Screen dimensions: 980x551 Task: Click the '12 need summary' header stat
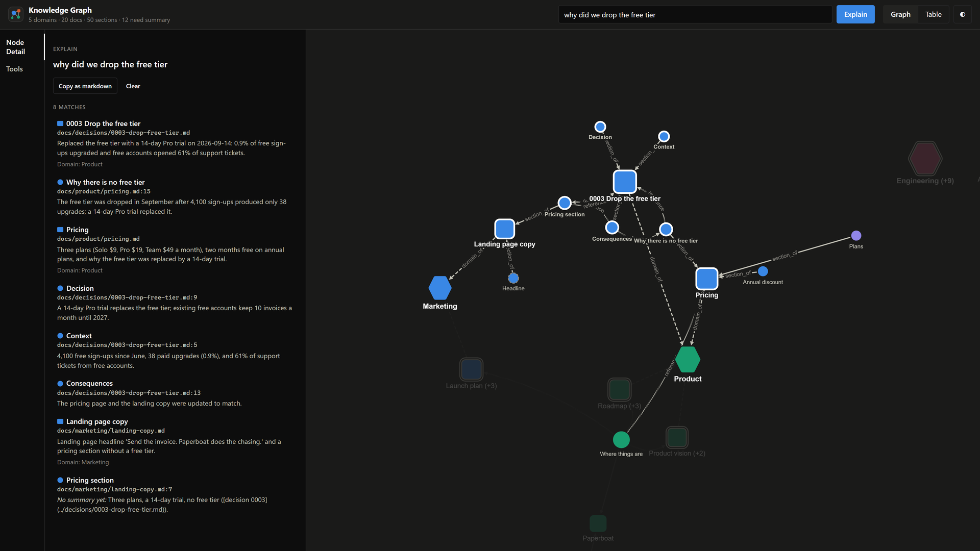(146, 20)
